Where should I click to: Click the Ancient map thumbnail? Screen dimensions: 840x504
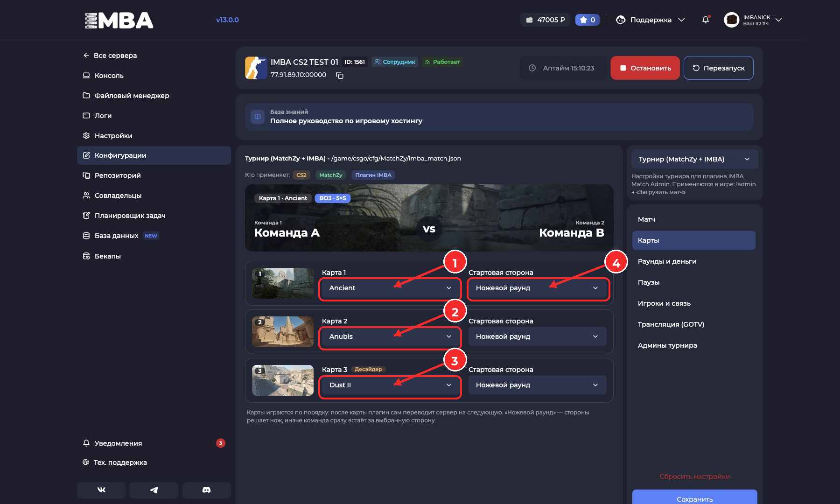(x=283, y=283)
